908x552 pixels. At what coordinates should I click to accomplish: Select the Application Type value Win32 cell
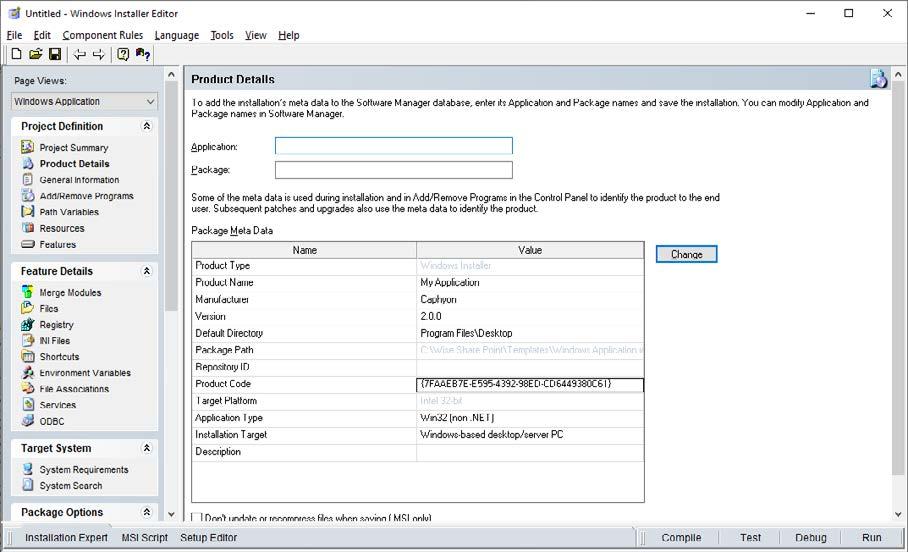click(x=530, y=418)
